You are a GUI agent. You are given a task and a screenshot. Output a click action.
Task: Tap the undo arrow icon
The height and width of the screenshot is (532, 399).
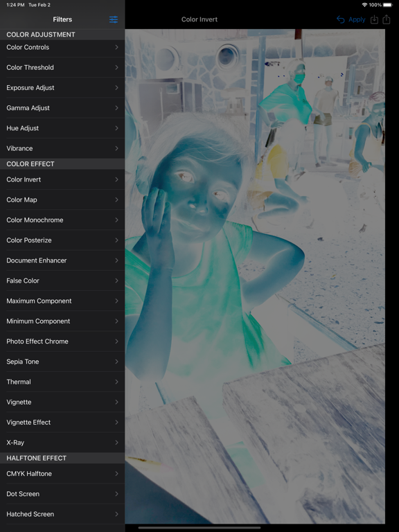[x=340, y=19]
